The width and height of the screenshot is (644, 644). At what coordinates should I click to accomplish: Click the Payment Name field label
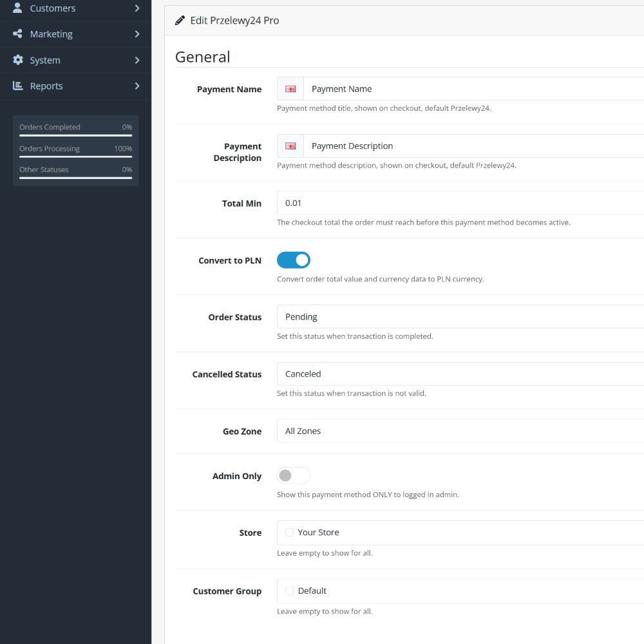pos(229,89)
